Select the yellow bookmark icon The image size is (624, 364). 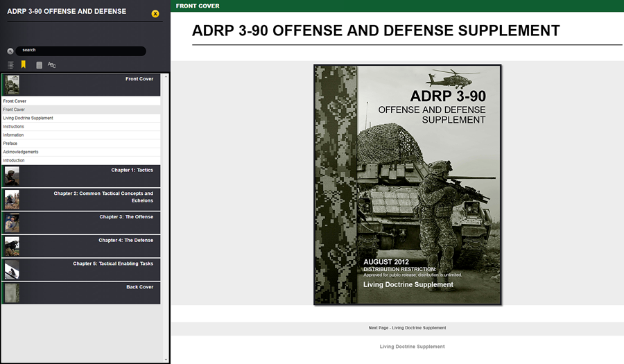point(24,64)
